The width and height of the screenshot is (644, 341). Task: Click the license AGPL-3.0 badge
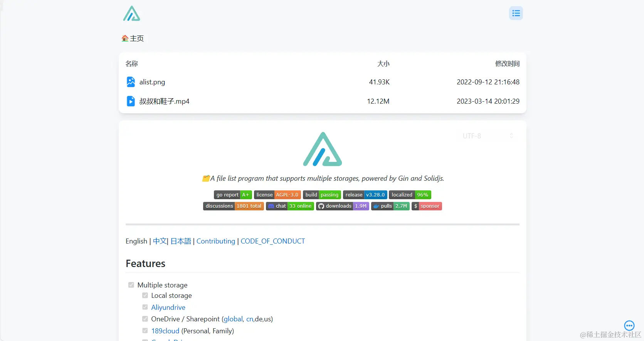[277, 195]
